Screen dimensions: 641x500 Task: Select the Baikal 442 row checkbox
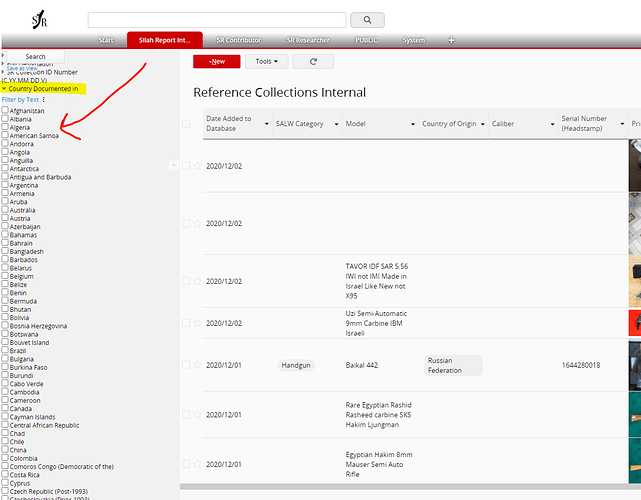186,365
